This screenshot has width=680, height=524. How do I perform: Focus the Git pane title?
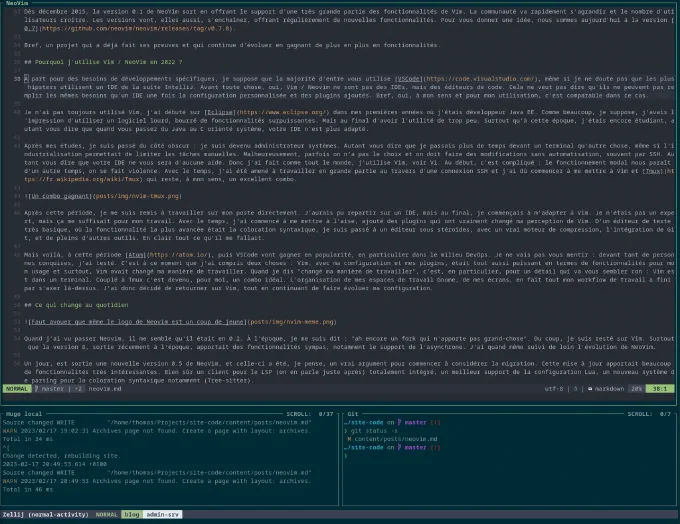353,414
